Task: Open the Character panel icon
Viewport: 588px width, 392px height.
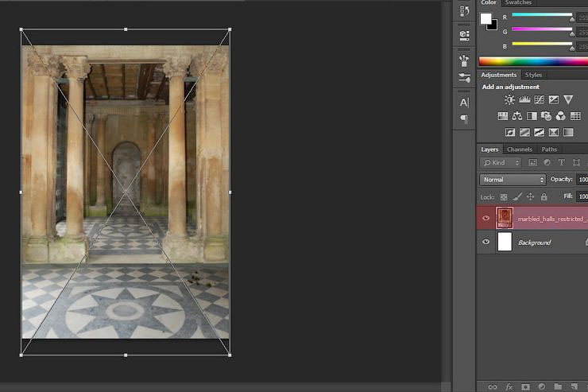Action: [x=464, y=103]
